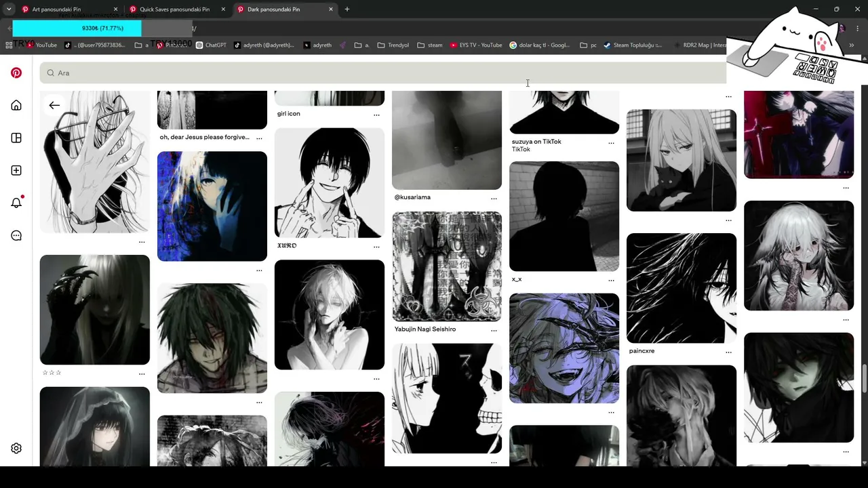
Task: Open the 'Steam Topluluğu' bookmark
Action: click(x=633, y=45)
